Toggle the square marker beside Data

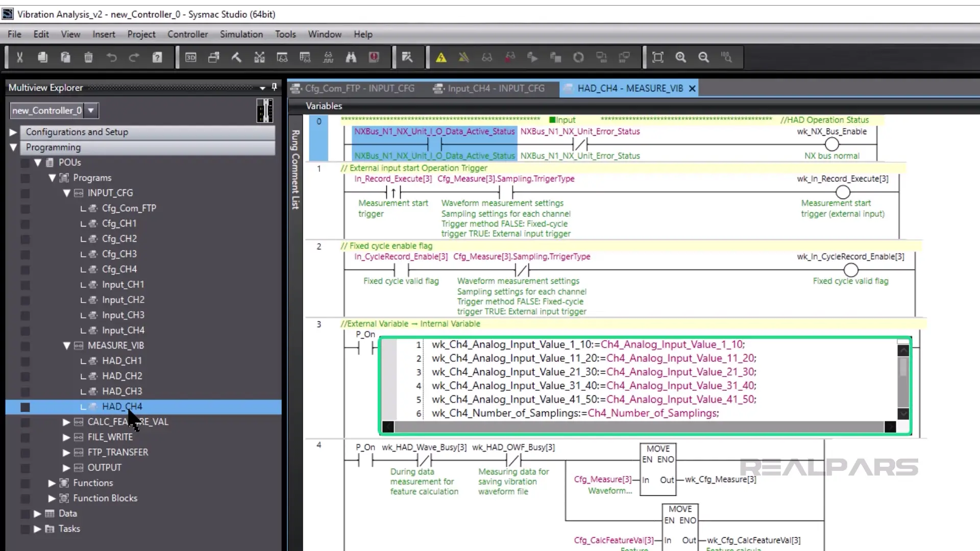click(25, 514)
